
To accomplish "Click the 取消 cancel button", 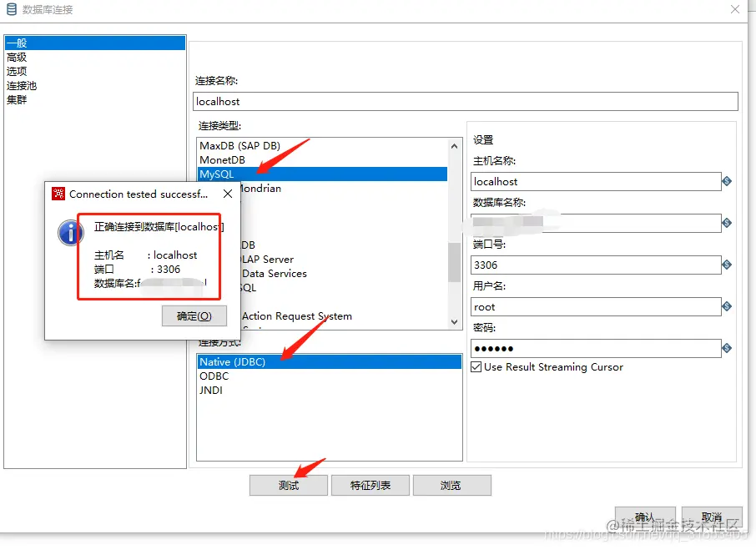I will click(712, 517).
